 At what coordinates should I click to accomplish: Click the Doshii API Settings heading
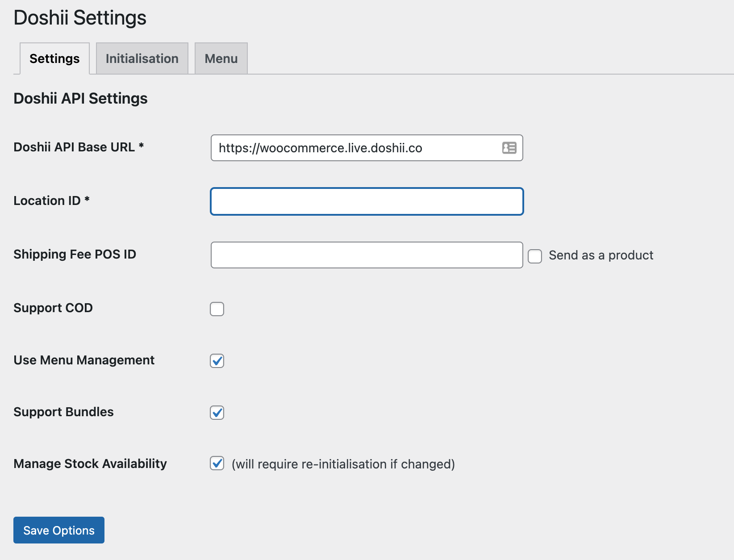coord(80,98)
